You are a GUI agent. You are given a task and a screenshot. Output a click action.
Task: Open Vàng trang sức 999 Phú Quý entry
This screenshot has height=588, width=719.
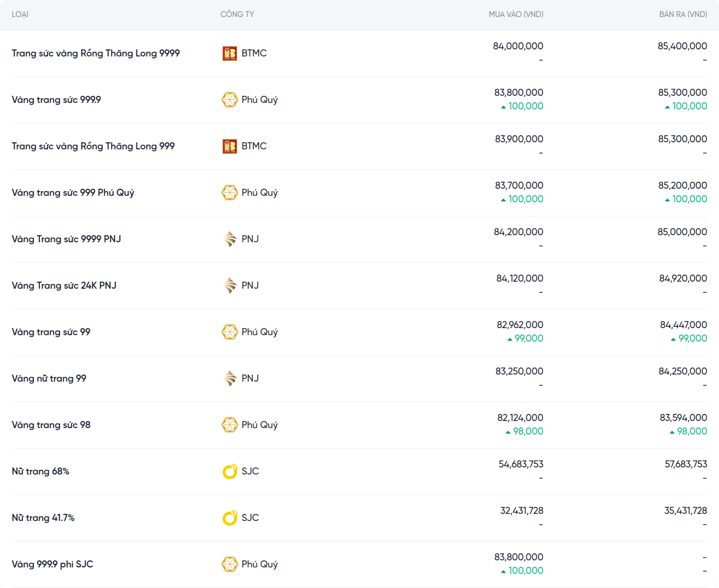click(73, 193)
